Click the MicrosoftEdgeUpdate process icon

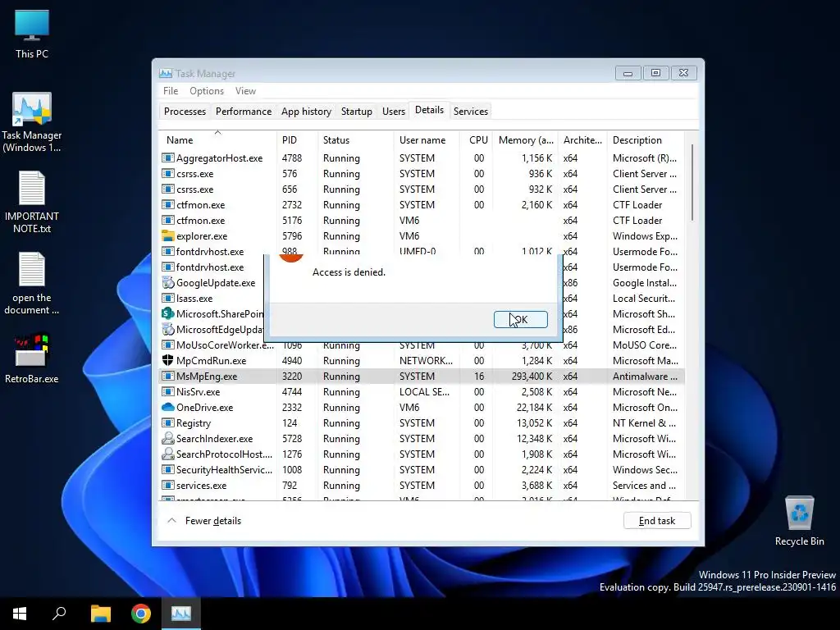[x=167, y=330]
